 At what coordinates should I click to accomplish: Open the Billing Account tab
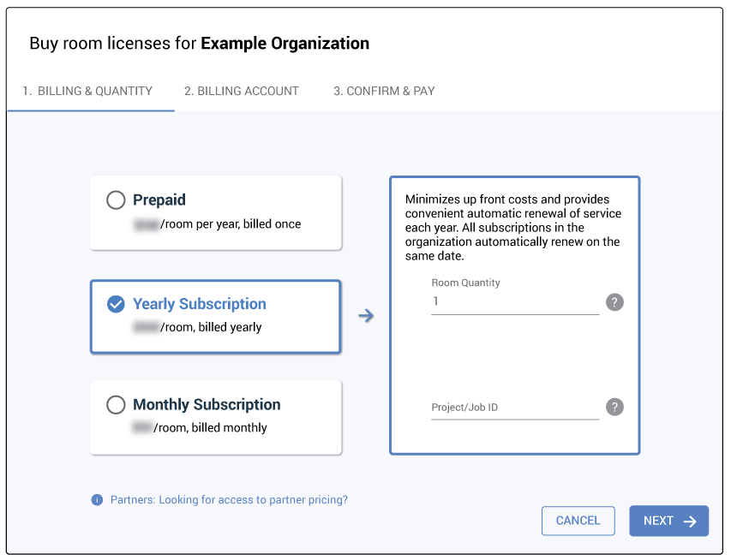242,91
